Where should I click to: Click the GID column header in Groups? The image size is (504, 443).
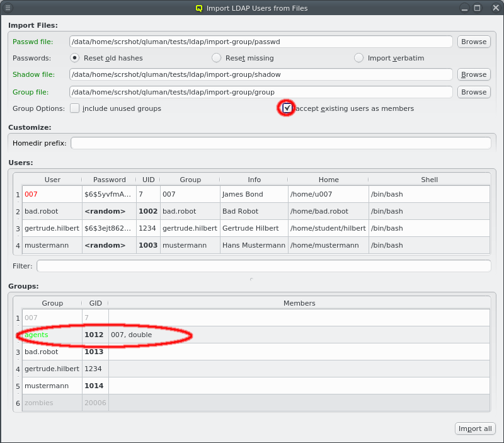96,303
